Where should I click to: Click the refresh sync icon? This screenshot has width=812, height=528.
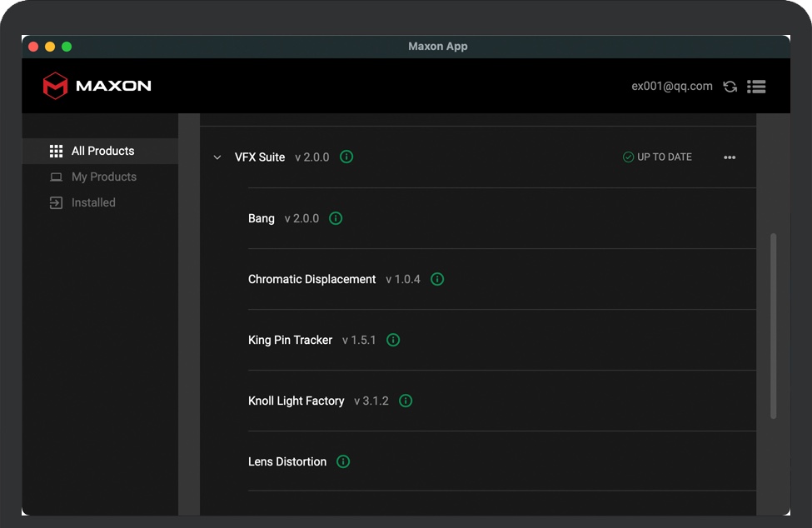tap(730, 87)
